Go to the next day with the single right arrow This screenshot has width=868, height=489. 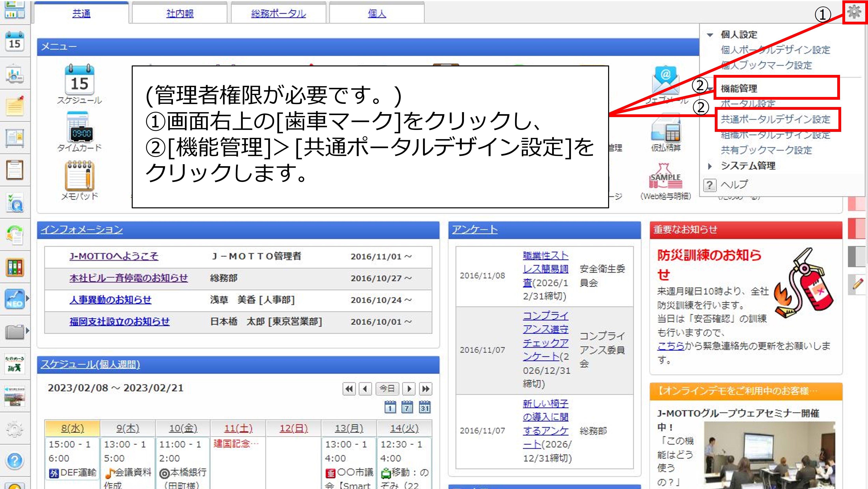[x=409, y=389]
